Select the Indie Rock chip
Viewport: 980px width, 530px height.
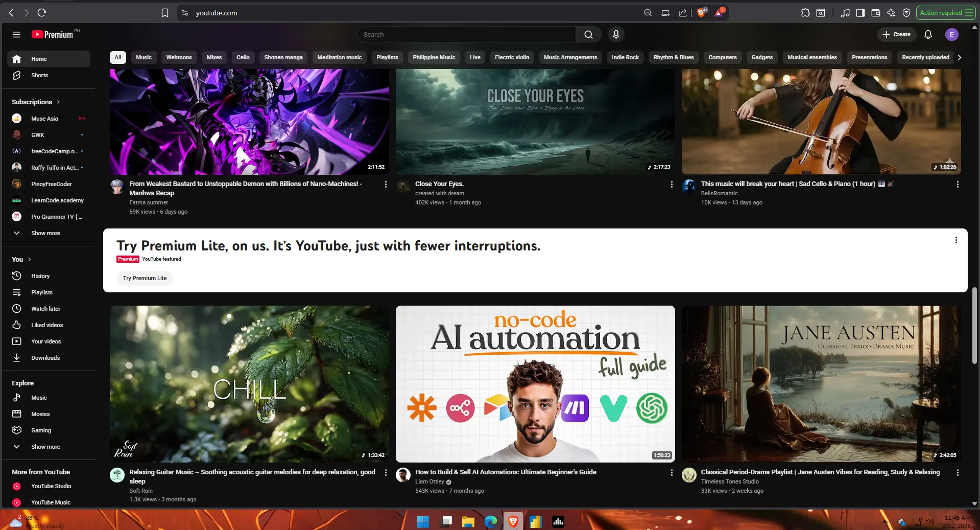[625, 57]
